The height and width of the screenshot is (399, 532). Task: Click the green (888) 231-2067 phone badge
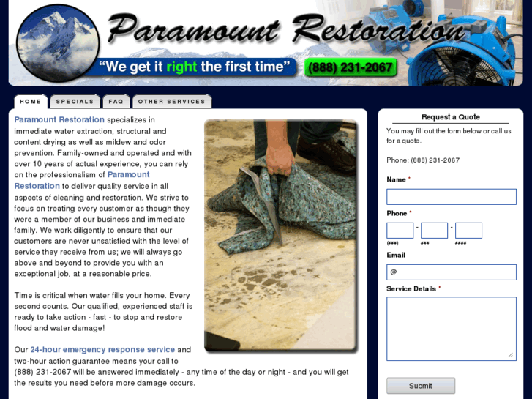[x=351, y=67]
